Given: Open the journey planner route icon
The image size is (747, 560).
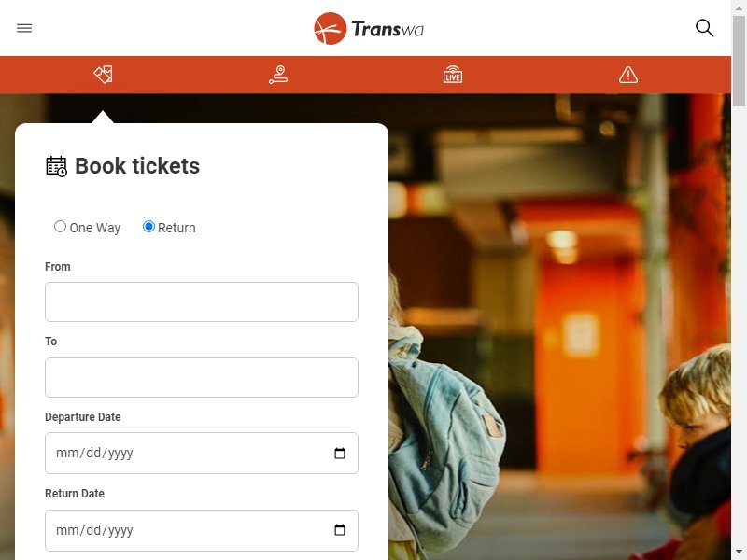Looking at the screenshot, I should (x=278, y=75).
